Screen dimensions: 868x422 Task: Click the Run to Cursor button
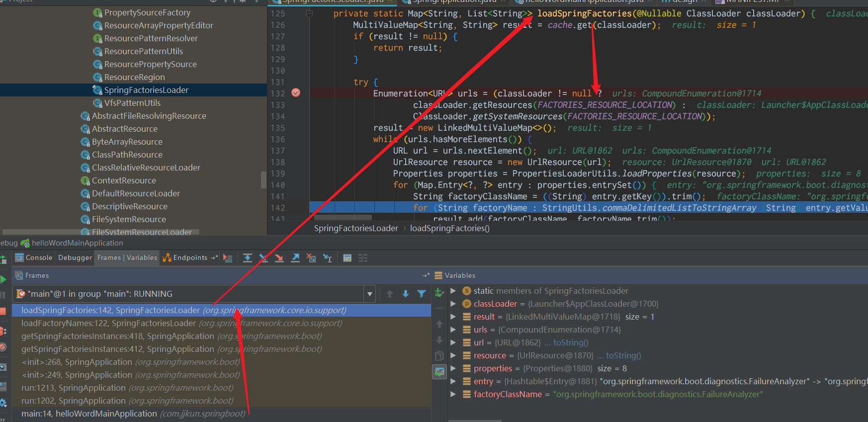[x=327, y=258]
